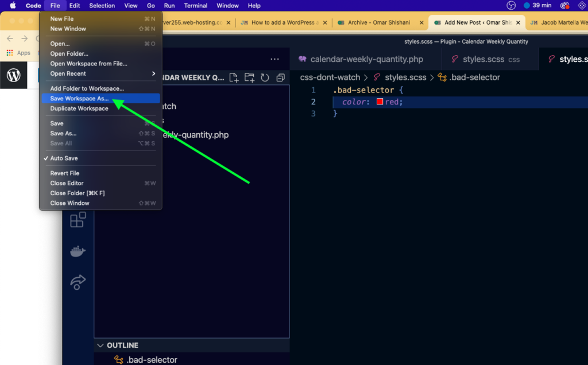
Task: Click the WordPress logo in the sidebar
Action: pos(13,75)
